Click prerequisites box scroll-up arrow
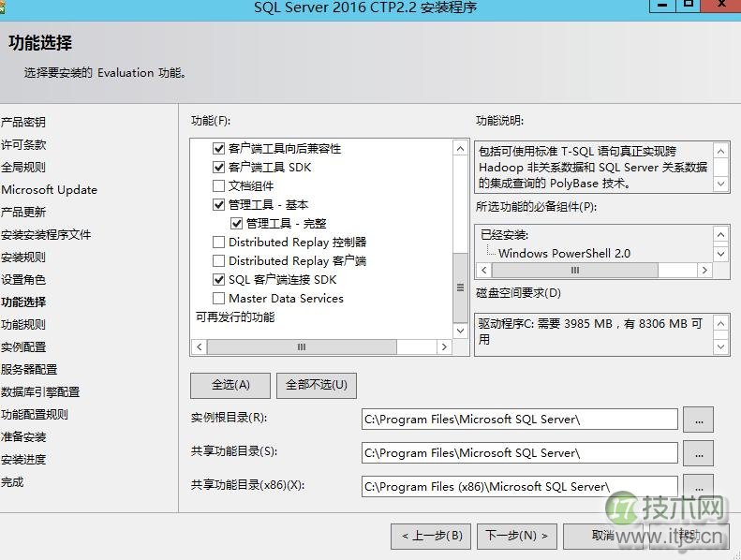This screenshot has width=741, height=560. (720, 234)
